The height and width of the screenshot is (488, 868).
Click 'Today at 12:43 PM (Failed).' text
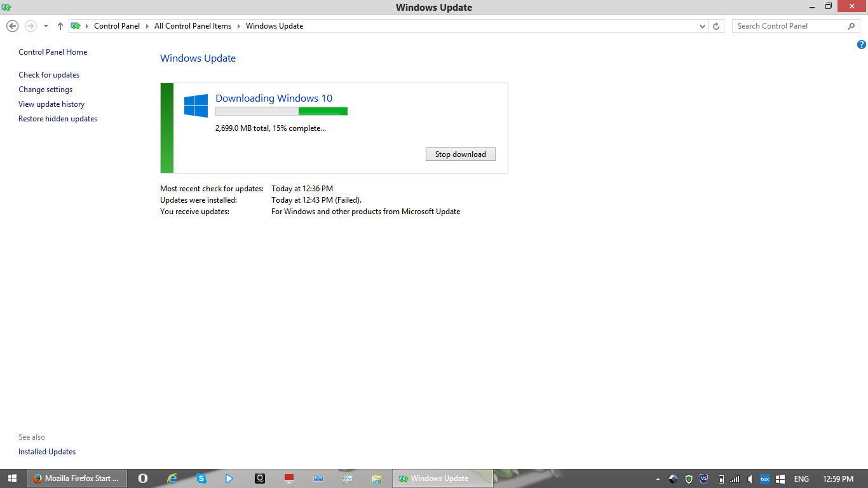point(316,200)
